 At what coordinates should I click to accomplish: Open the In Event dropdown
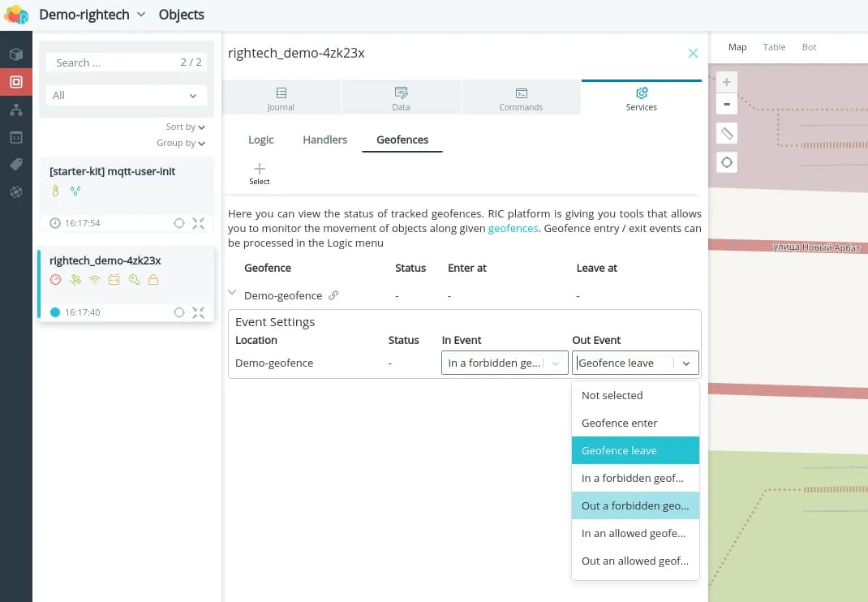pos(504,363)
